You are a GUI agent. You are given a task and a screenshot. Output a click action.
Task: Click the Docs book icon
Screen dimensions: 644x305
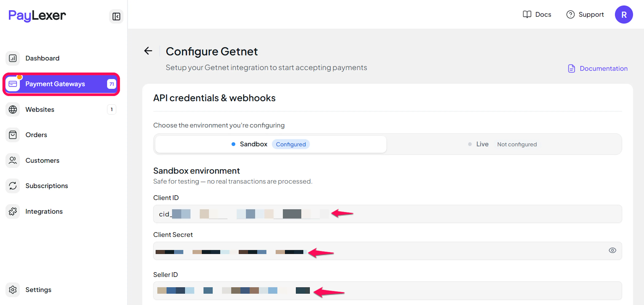tap(527, 14)
